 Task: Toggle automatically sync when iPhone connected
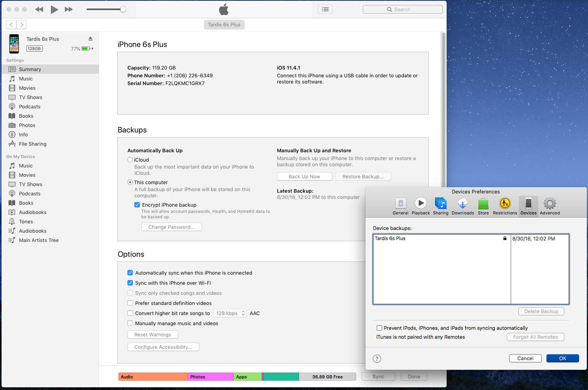pos(130,273)
